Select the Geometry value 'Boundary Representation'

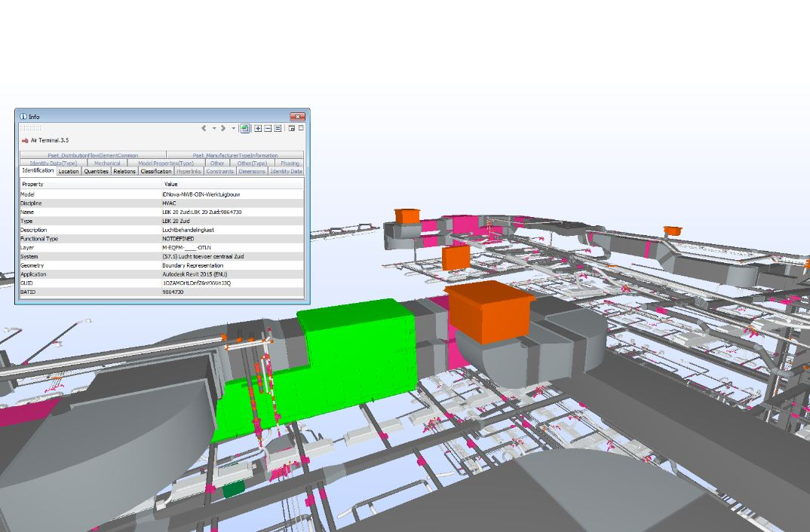[x=192, y=265]
